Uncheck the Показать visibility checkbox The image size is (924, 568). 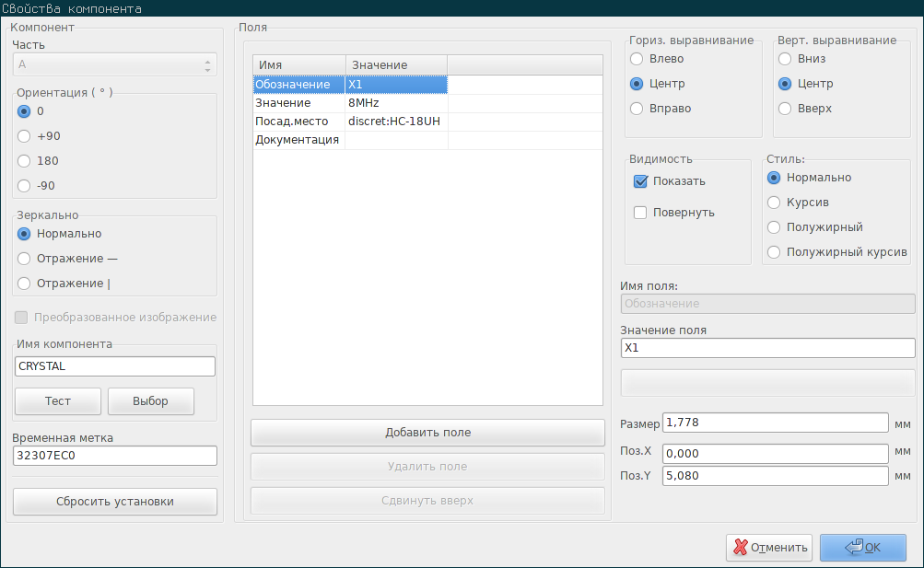[640, 180]
